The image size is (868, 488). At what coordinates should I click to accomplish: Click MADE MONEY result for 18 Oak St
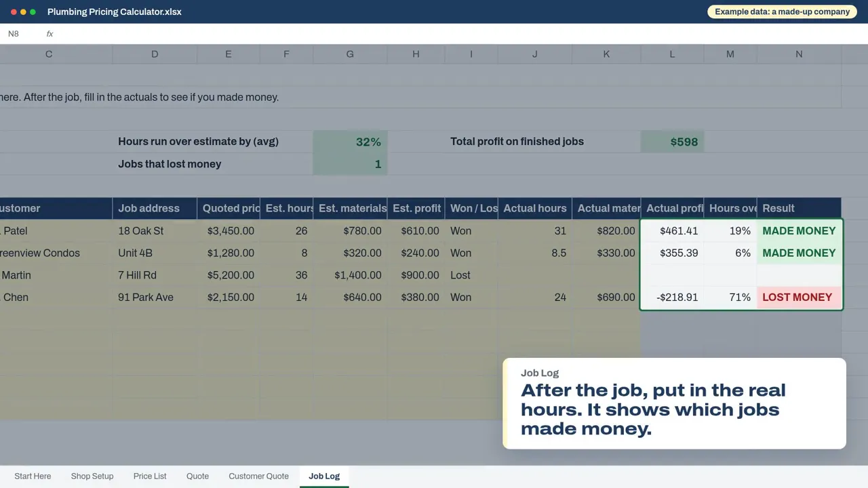799,230
